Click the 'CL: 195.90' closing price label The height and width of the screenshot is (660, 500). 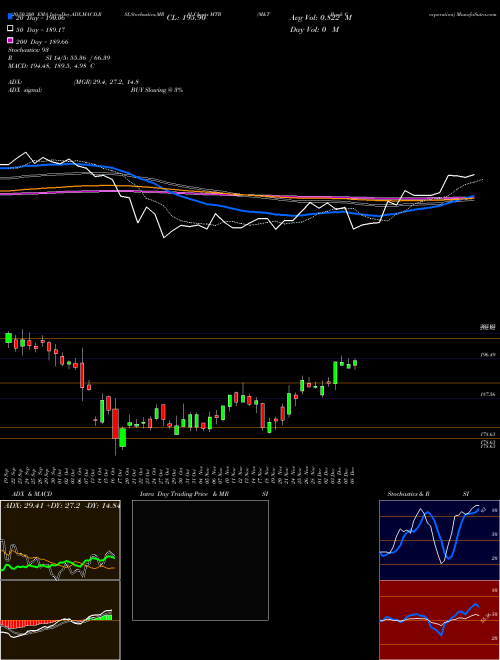(x=186, y=18)
